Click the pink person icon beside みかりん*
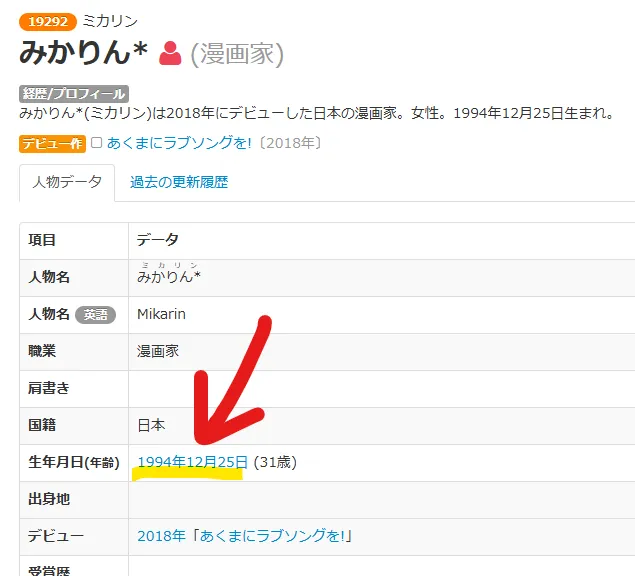 (170, 53)
